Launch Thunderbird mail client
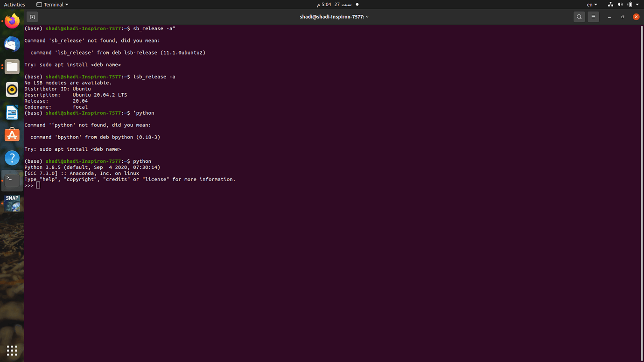Screen dimensions: 644x362 [12, 44]
